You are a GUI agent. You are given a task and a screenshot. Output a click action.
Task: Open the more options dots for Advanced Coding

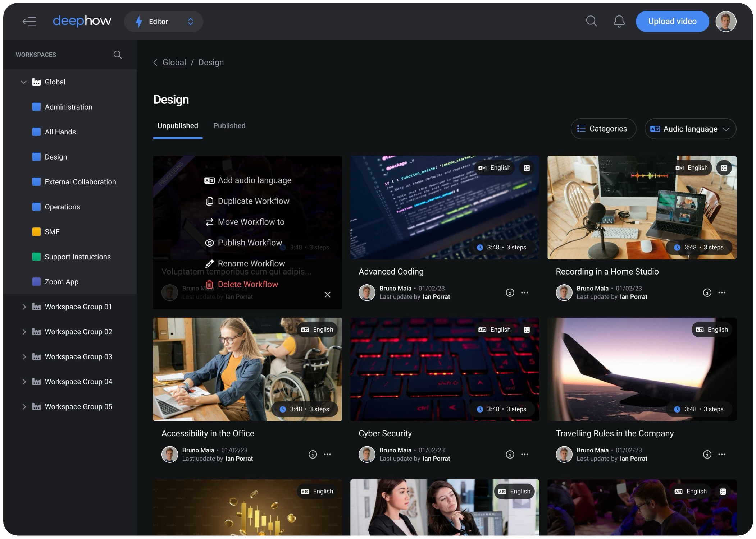pyautogui.click(x=525, y=292)
